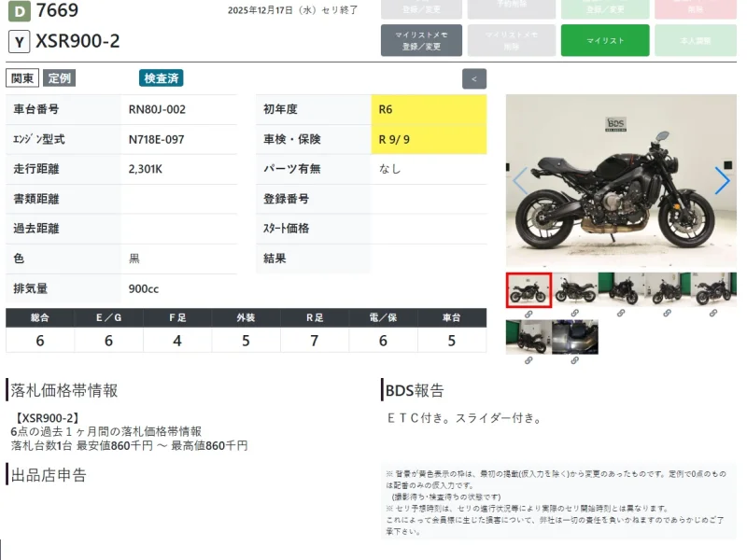Click model name XSR900-2 heading
The width and height of the screenshot is (747, 560).
(x=78, y=41)
